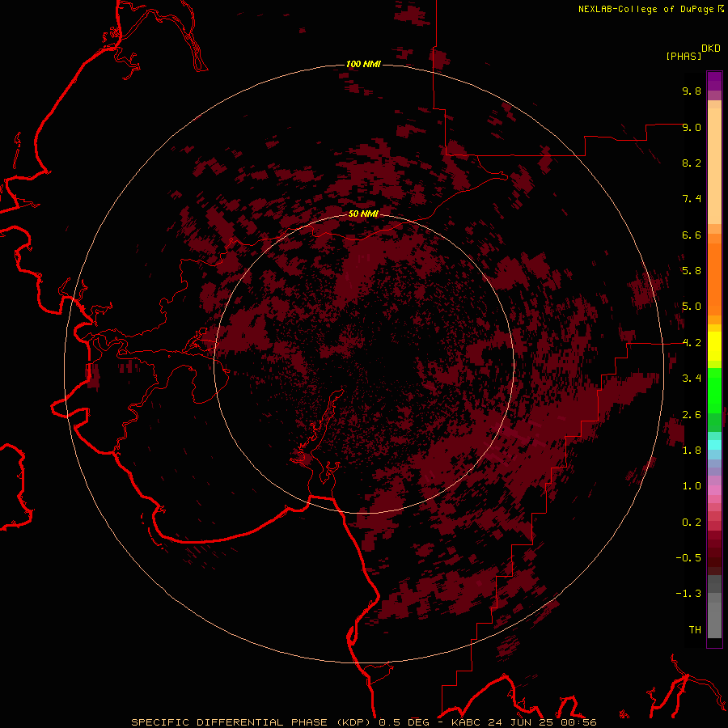Select the -0.5 value on color scale
This screenshot has height=728, width=728.
pos(688,558)
